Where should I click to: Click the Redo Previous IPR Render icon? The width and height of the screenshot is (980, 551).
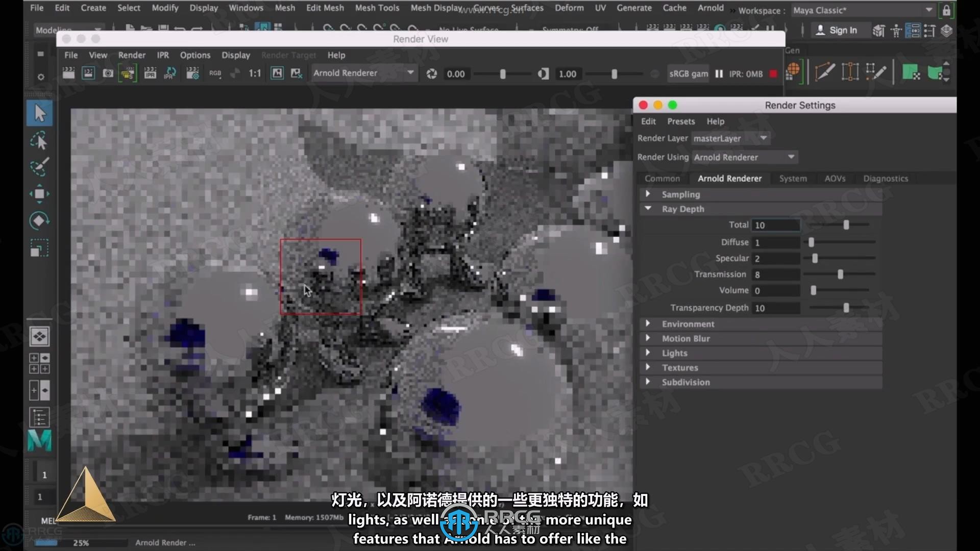click(150, 73)
